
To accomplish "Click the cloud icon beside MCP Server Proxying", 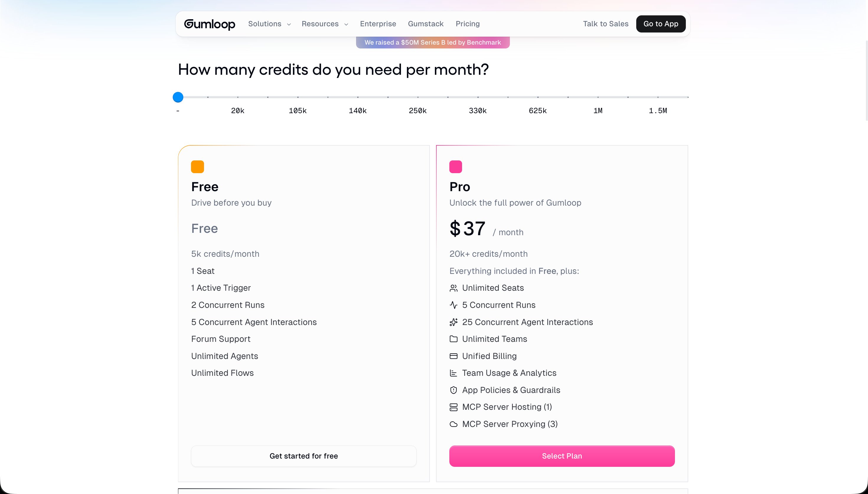I will tap(453, 424).
